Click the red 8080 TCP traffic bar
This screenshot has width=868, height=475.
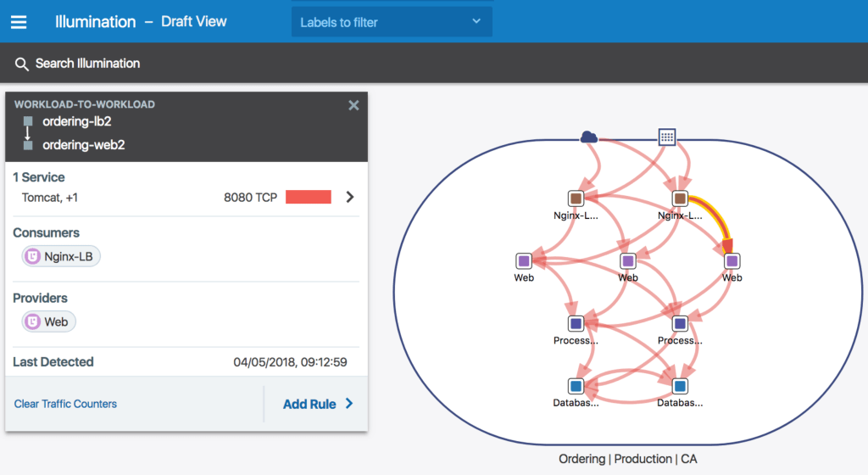[308, 198]
